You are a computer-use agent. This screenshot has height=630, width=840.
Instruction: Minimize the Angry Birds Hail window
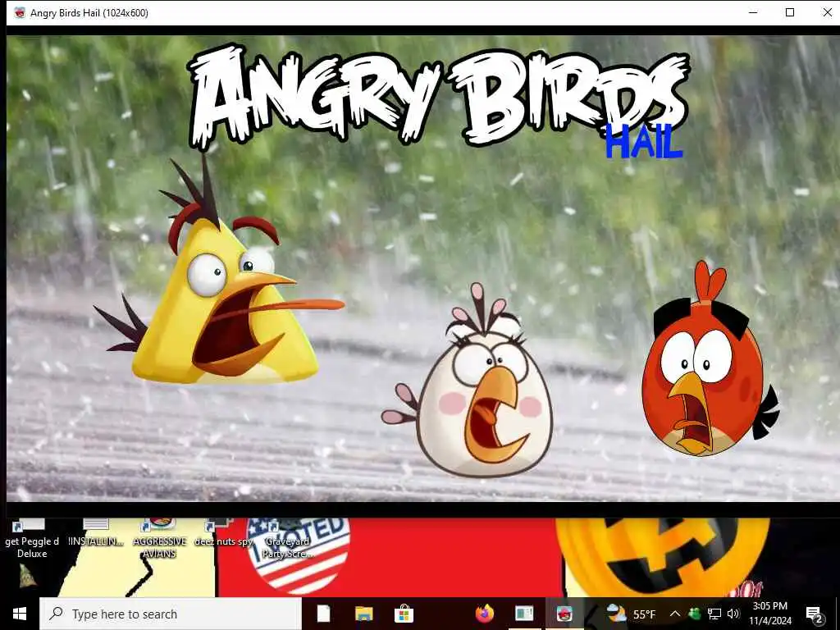pos(753,12)
